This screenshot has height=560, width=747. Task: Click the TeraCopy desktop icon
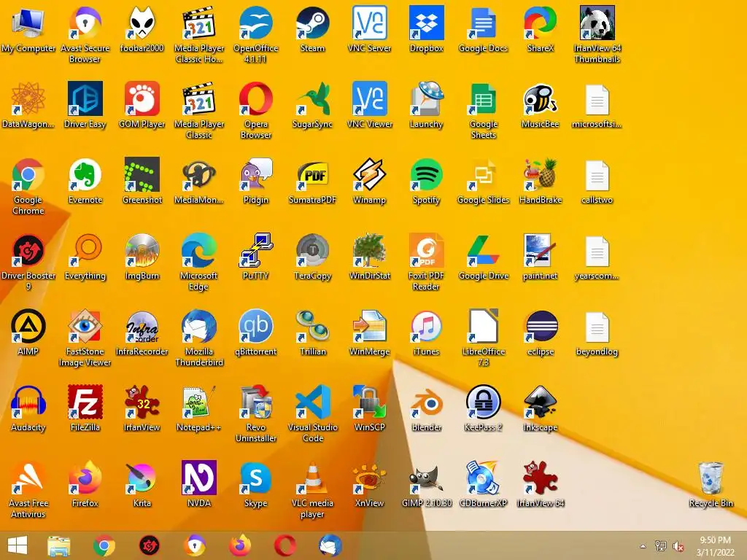[x=312, y=251]
